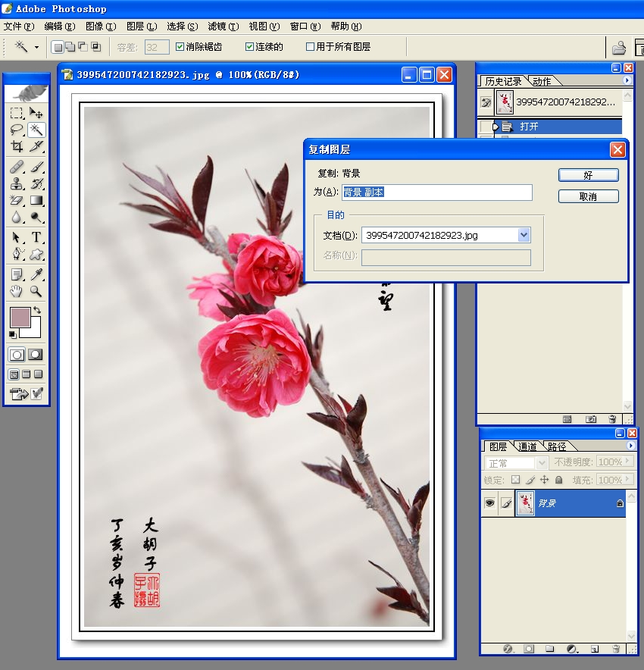Choose the Eyedropper tool
This screenshot has height=670, width=644.
(36, 274)
